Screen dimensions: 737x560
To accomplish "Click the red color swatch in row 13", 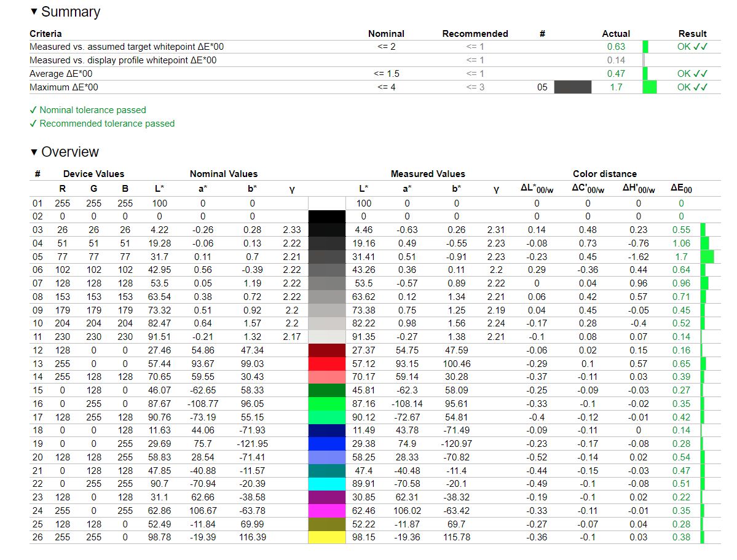I will click(326, 364).
